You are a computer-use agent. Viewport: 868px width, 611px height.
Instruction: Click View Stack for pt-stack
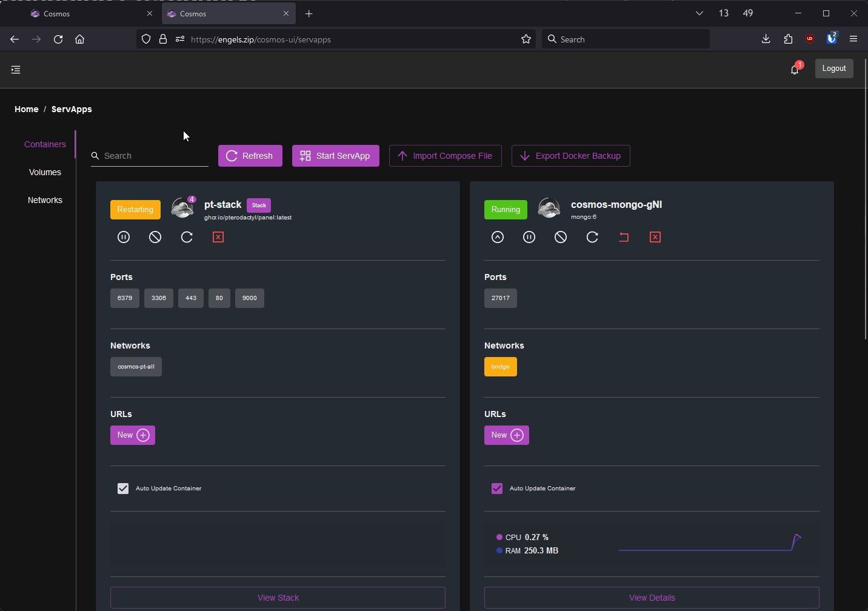tap(278, 598)
